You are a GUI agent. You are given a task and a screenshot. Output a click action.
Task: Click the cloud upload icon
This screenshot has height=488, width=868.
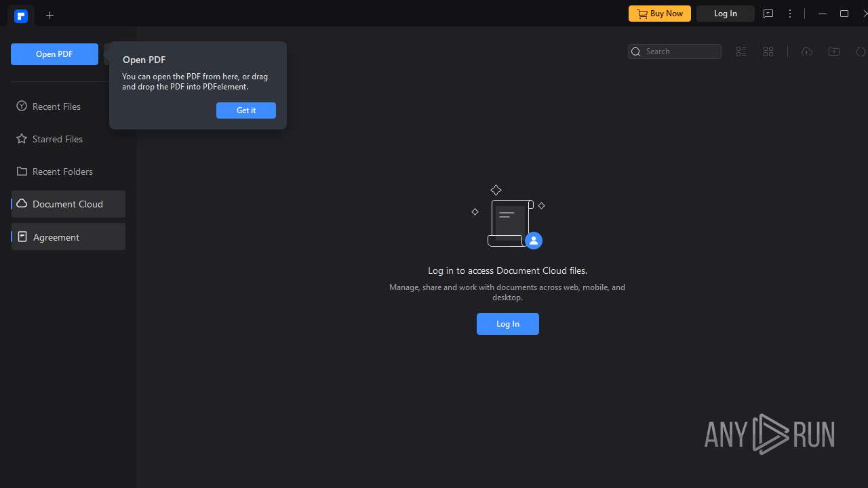tap(806, 52)
